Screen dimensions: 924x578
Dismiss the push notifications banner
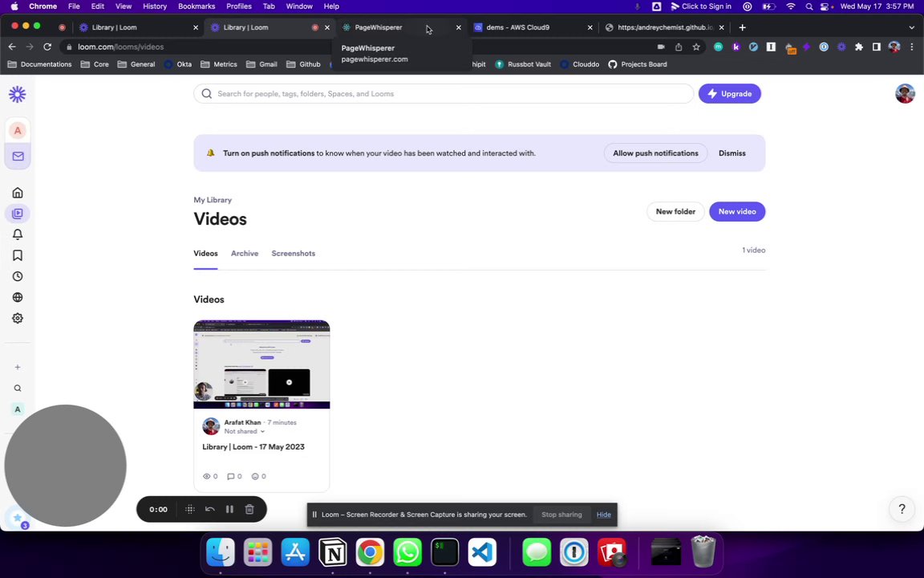tap(731, 153)
